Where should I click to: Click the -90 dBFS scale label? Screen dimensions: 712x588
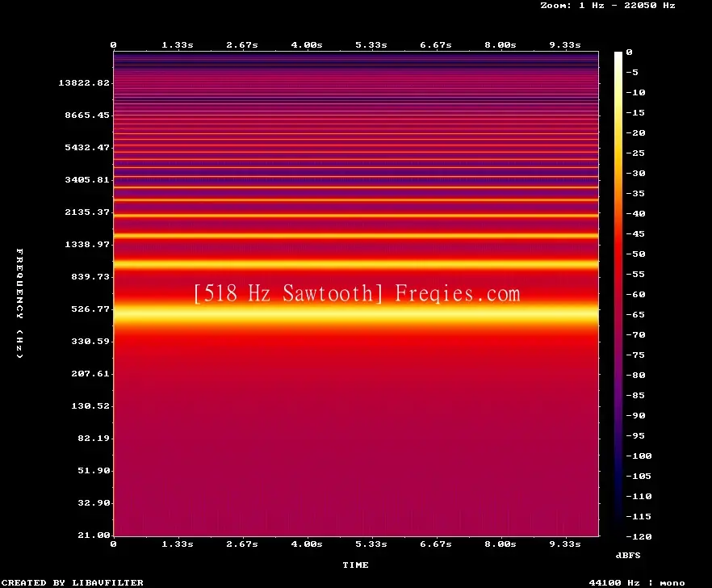(635, 416)
